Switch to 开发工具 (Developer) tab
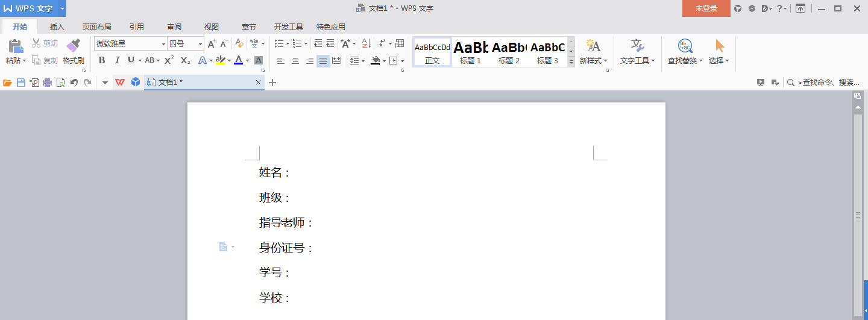The width and height of the screenshot is (868, 320). (x=289, y=27)
